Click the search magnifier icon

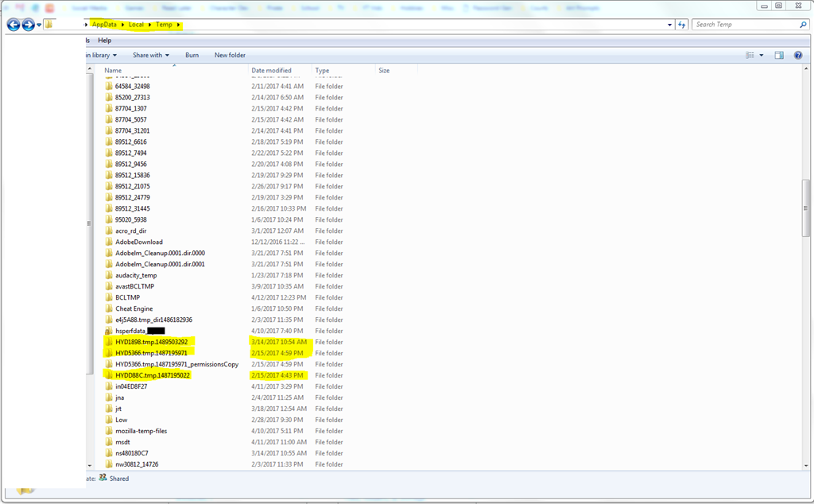click(803, 25)
